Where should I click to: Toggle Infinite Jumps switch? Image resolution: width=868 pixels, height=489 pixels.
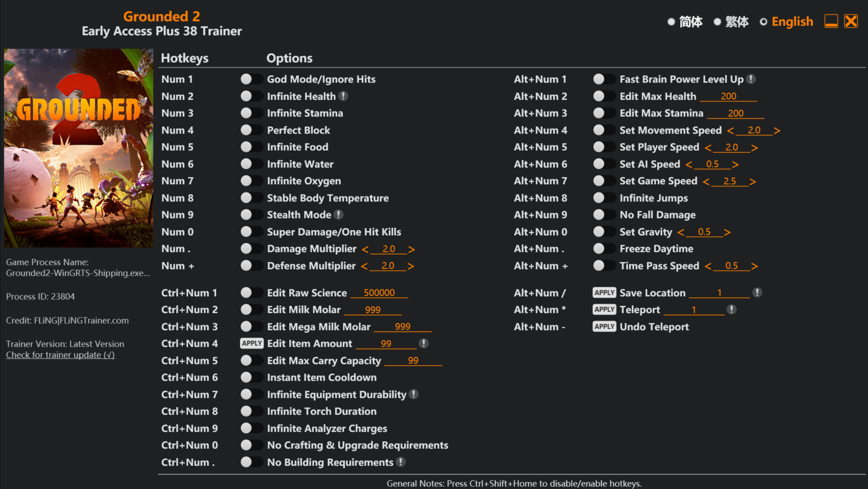click(604, 198)
